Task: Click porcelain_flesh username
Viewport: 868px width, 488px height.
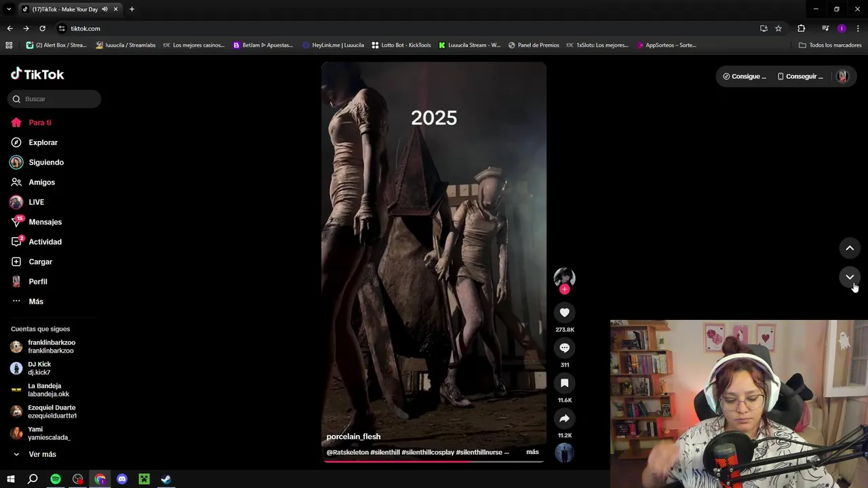Action: point(353,436)
